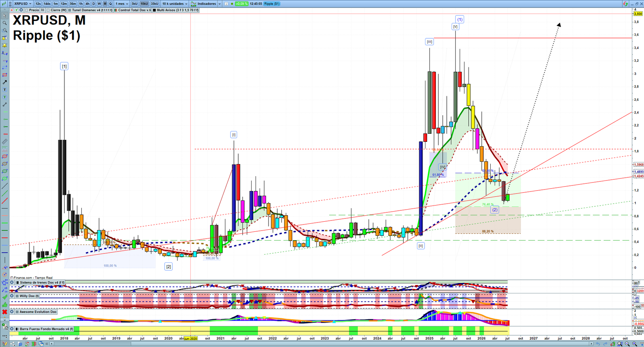Select the text bubble comment tool

point(5,97)
